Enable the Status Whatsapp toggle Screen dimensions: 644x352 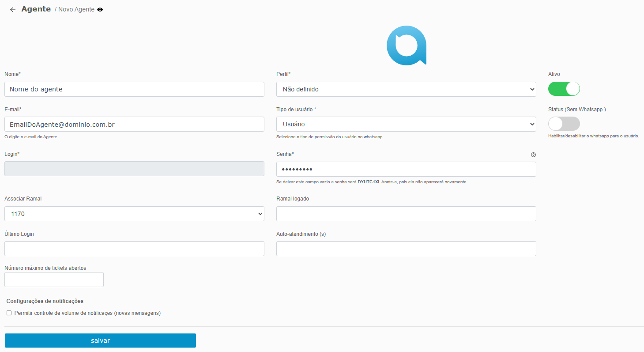[x=564, y=124]
